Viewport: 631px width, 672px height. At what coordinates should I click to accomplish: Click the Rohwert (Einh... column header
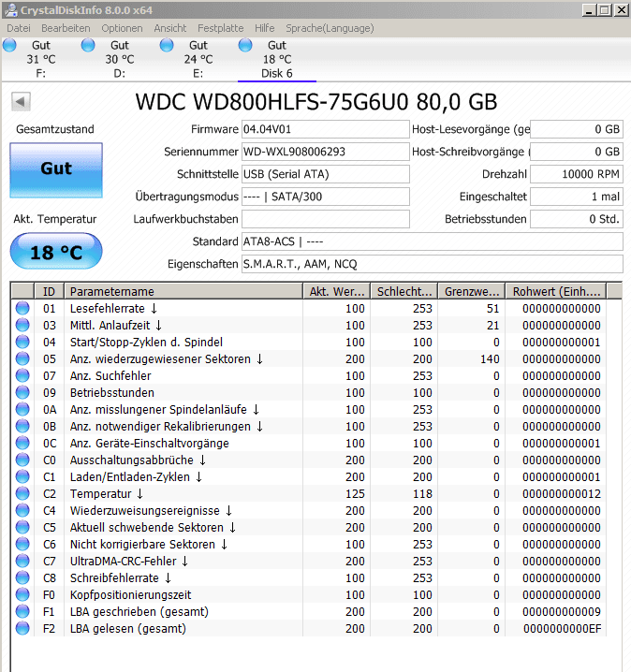click(x=556, y=291)
